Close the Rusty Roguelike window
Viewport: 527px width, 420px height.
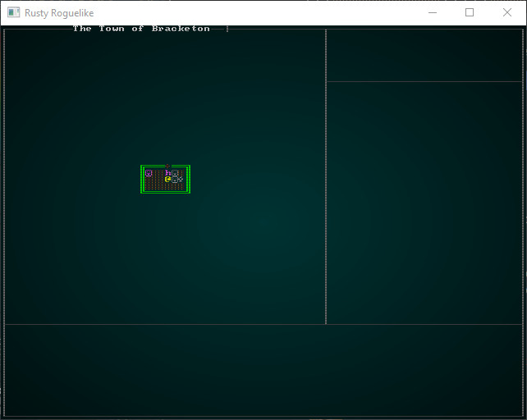[x=507, y=12]
